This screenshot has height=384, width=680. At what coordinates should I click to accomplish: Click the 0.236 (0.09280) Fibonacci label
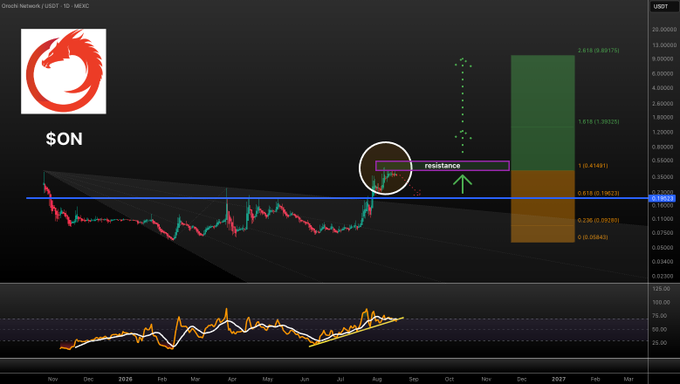pyautogui.click(x=598, y=220)
